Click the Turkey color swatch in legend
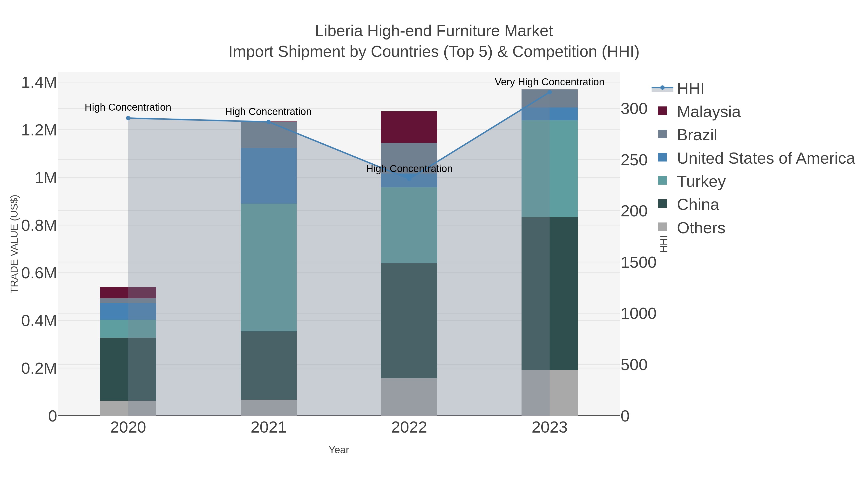The height and width of the screenshot is (488, 868). (x=663, y=180)
